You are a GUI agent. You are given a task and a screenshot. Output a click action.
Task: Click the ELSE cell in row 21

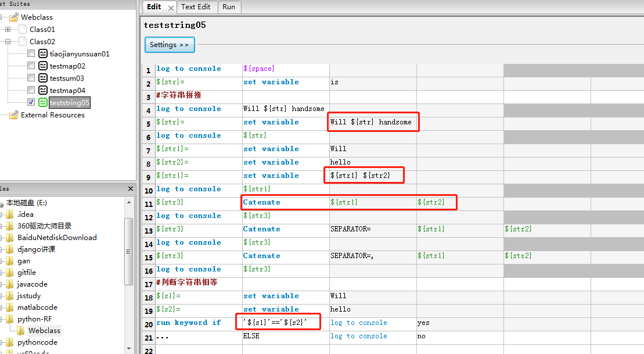(286, 337)
